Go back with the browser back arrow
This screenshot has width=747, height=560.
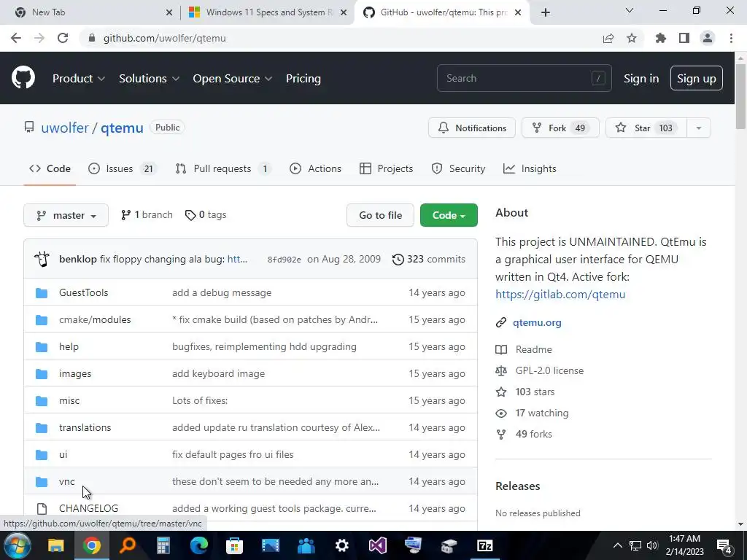click(x=16, y=38)
